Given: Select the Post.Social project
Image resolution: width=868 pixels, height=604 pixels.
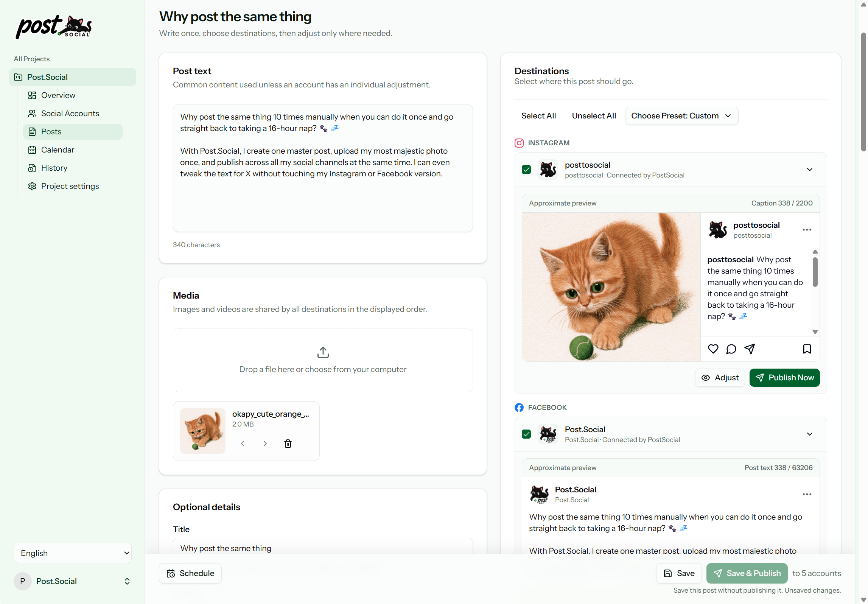Looking at the screenshot, I should (73, 77).
